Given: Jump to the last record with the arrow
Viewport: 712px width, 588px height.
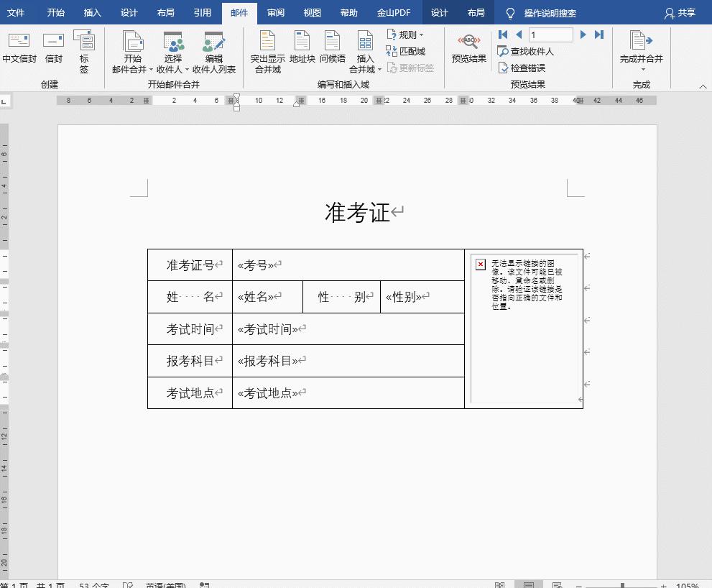Looking at the screenshot, I should point(600,34).
